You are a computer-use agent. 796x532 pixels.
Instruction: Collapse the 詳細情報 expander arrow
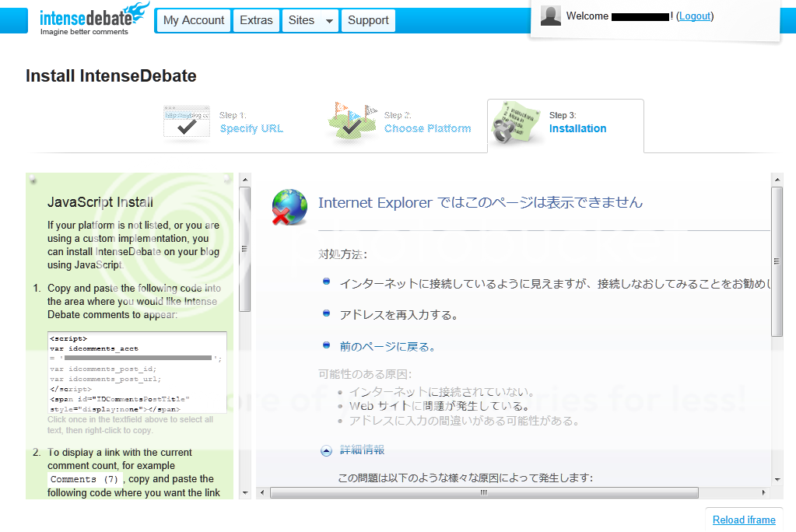pyautogui.click(x=327, y=450)
